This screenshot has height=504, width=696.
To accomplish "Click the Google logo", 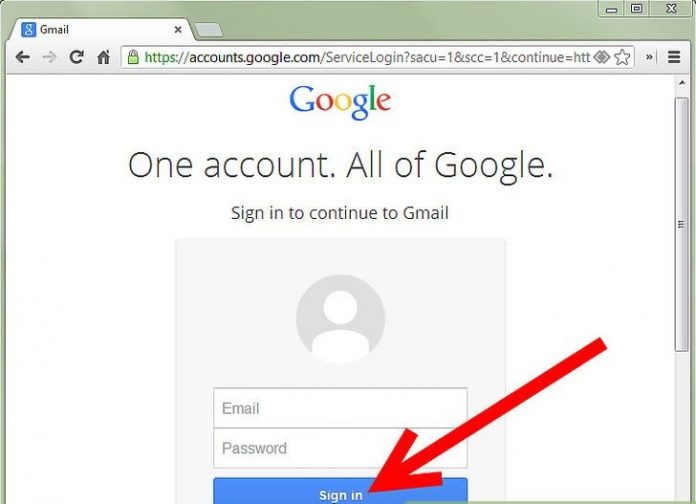I will (x=340, y=102).
